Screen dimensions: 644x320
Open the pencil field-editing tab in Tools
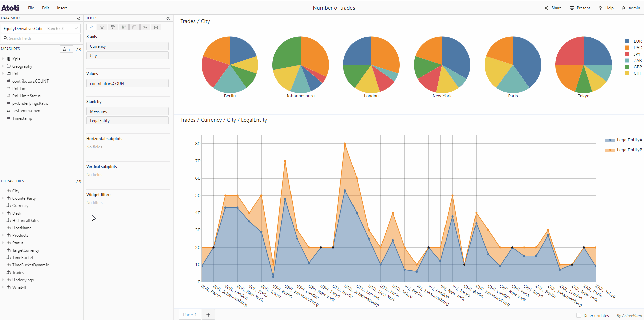[x=91, y=27]
